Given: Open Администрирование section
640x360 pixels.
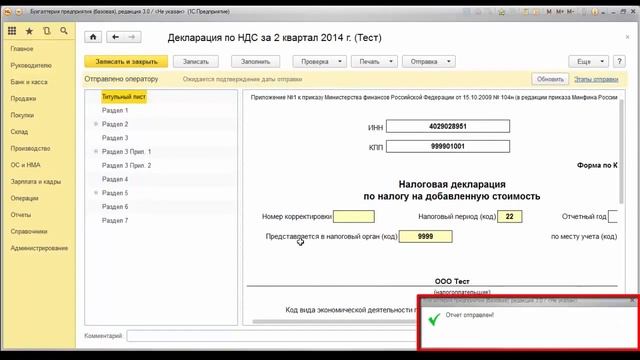Looking at the screenshot, I should tap(39, 248).
